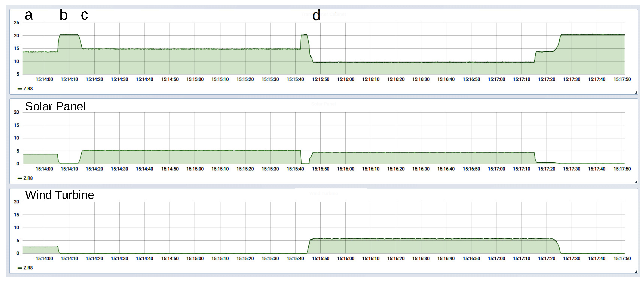
Task: Toggle Z.R8 series in Wind Turbine legend
Action: 28,268
